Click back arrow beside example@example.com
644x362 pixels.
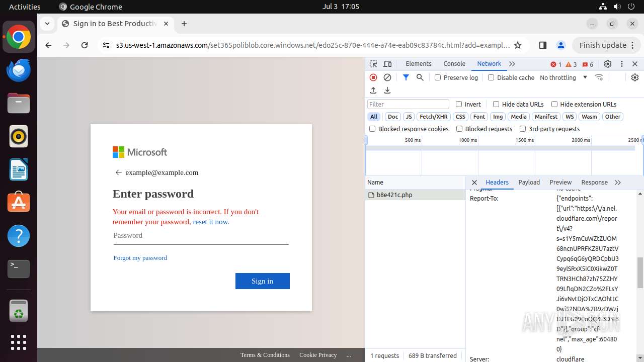[119, 172]
